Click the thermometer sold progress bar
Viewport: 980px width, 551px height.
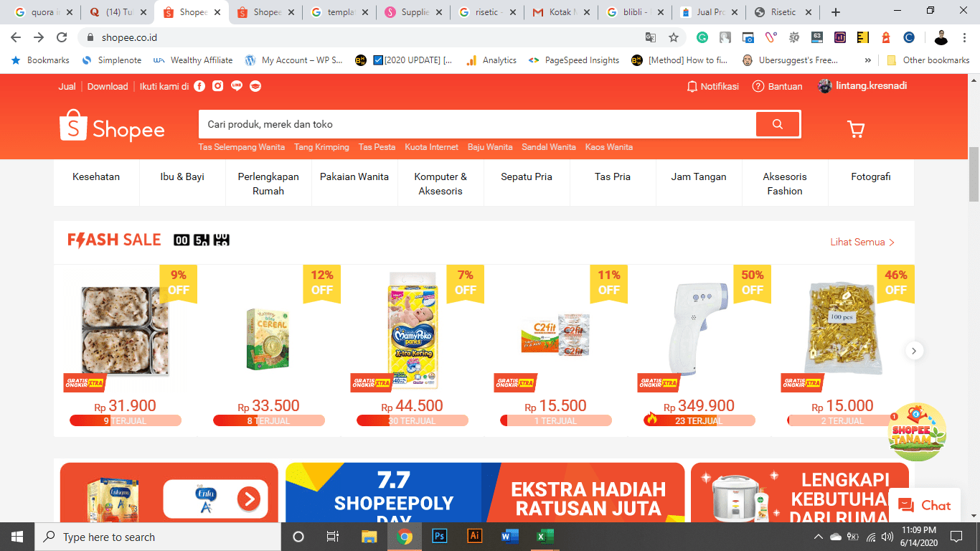[x=699, y=420]
